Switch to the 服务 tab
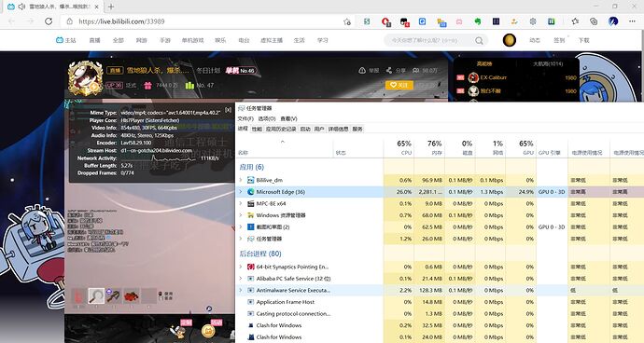This screenshot has height=343, width=644. tap(357, 129)
